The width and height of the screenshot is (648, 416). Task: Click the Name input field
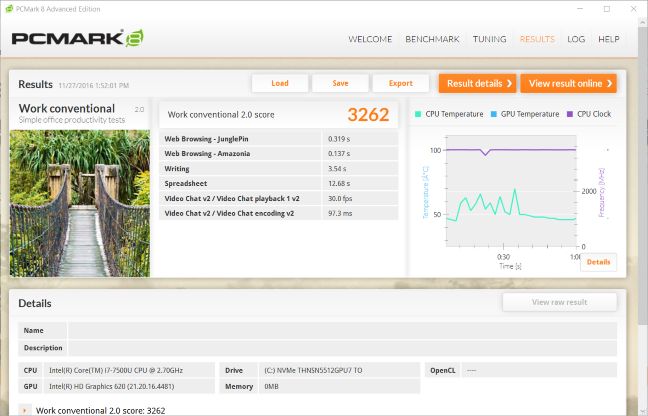[x=342, y=330]
